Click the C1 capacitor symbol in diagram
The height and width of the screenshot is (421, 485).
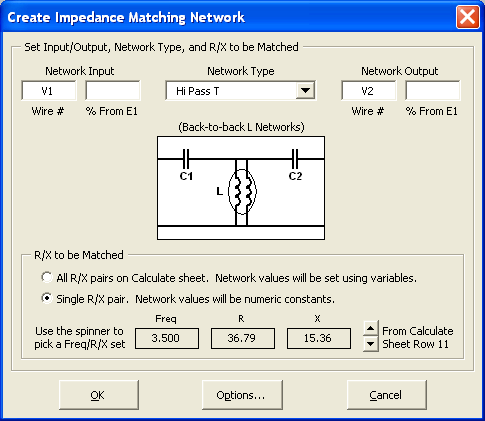tap(186, 159)
